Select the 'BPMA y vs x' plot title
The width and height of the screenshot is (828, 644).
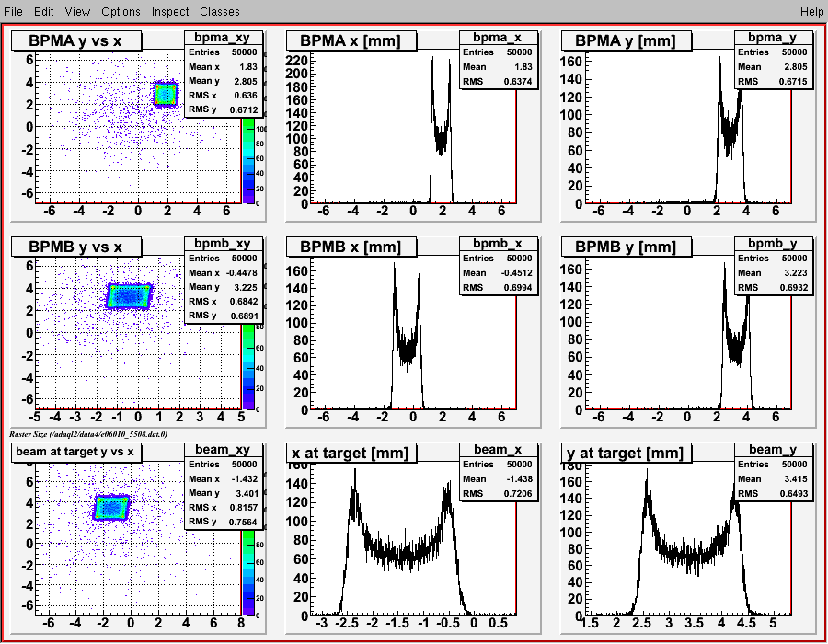(x=76, y=40)
